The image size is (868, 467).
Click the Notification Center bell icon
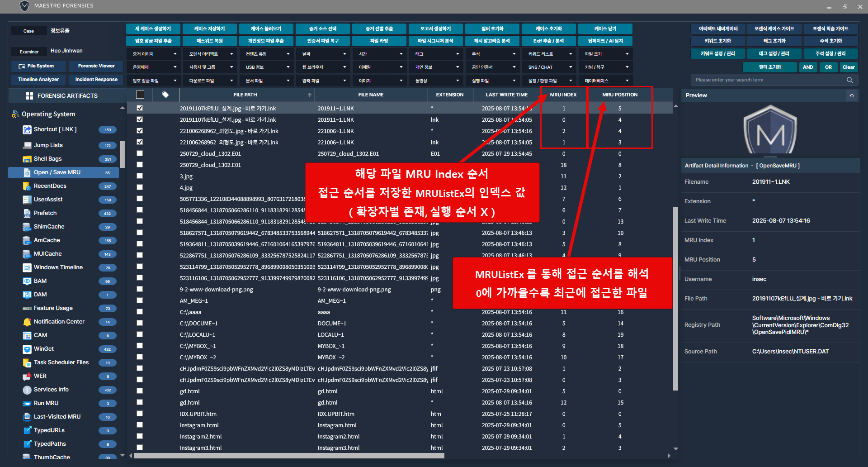27,322
